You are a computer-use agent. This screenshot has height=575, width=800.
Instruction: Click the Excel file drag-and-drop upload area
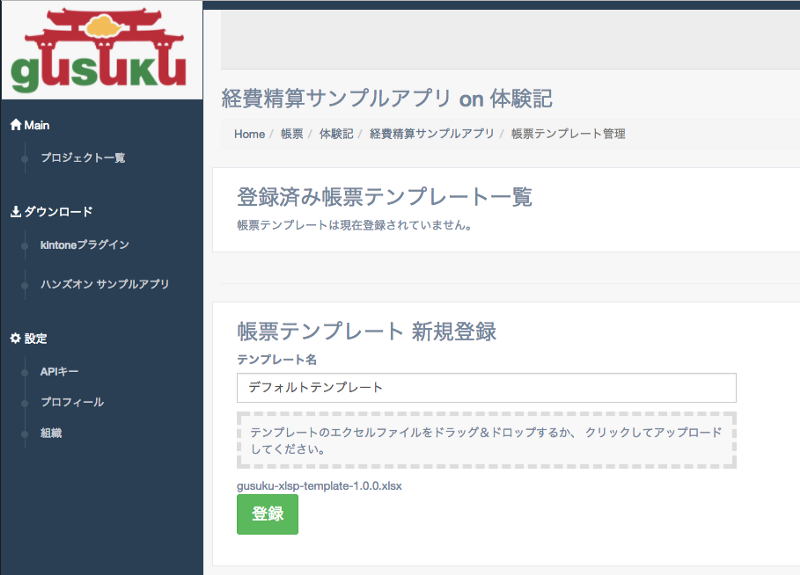pyautogui.click(x=486, y=440)
